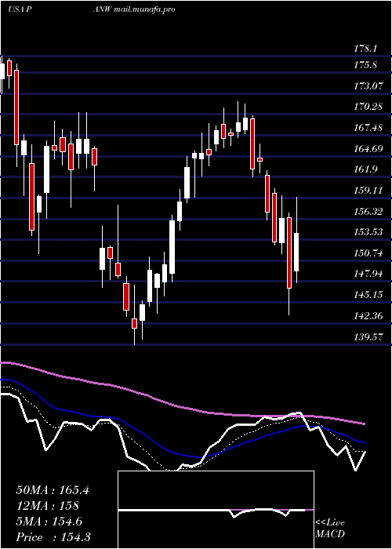Click the 170.28 price level label
The image size is (392, 549).
coord(368,107)
